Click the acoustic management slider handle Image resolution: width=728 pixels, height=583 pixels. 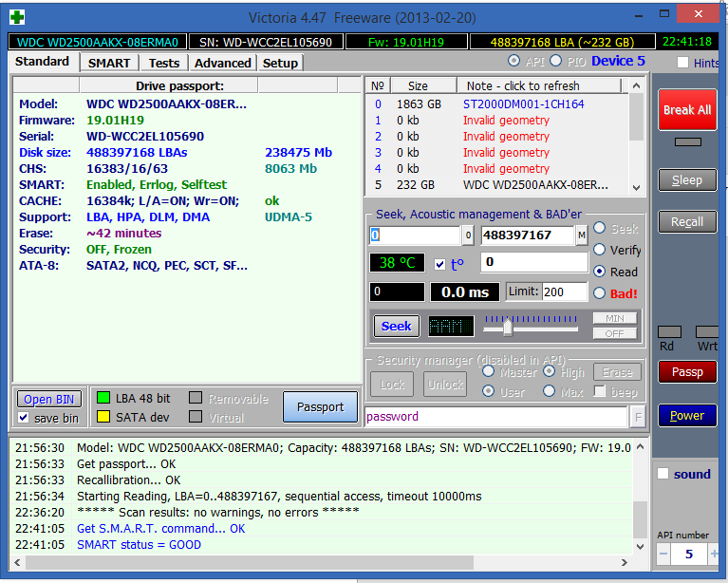pyautogui.click(x=508, y=327)
